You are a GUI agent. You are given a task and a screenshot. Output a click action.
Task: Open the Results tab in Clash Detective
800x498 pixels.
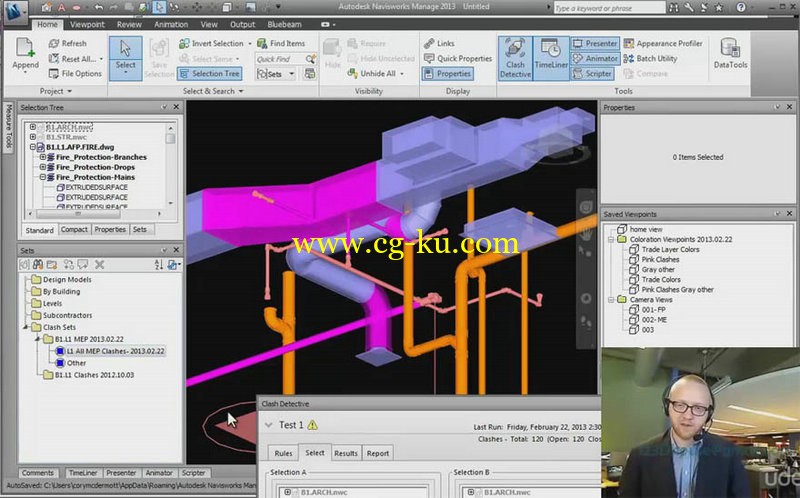point(345,453)
